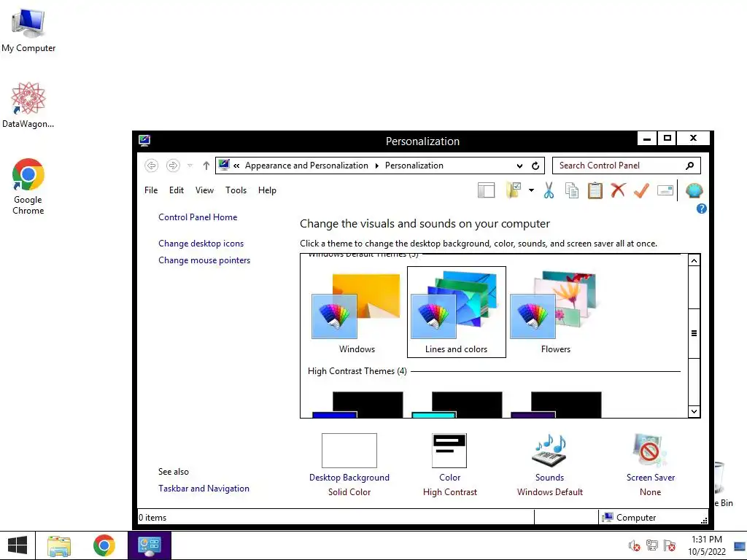Click the Paste clipboard icon
747x560 pixels.
595,190
